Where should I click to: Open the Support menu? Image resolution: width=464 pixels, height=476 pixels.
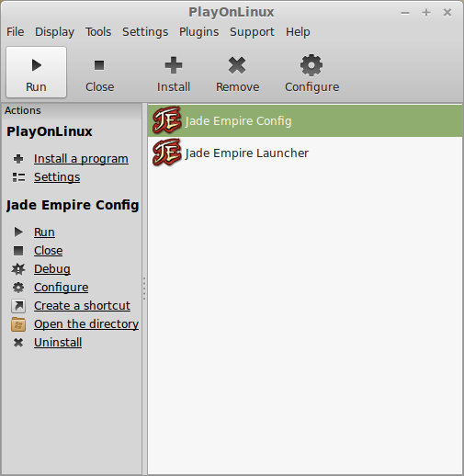[x=252, y=32]
